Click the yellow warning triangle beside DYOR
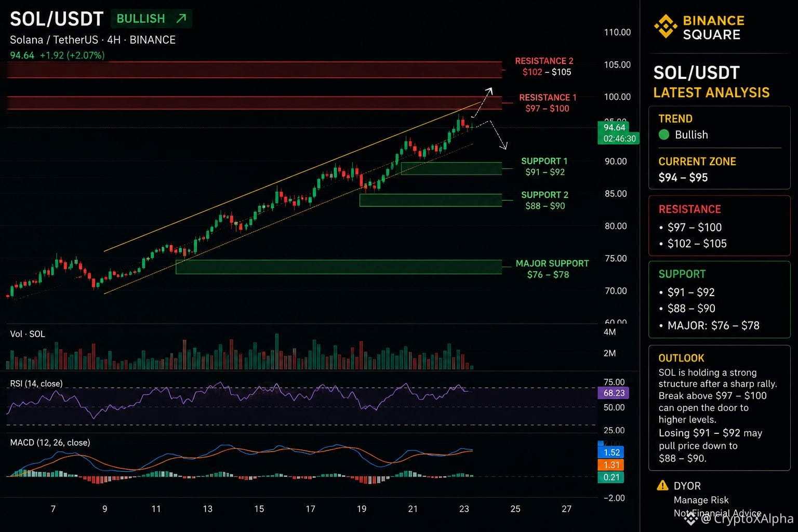 [x=662, y=486]
